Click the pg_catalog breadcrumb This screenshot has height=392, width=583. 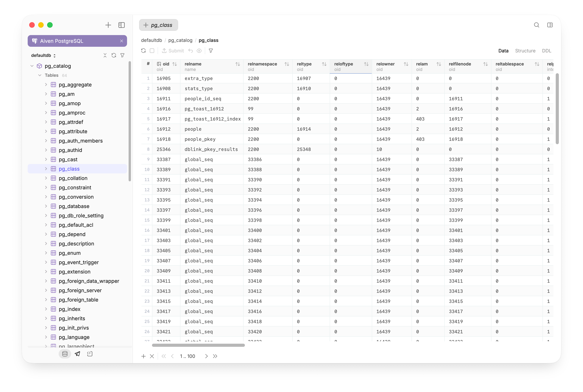180,40
